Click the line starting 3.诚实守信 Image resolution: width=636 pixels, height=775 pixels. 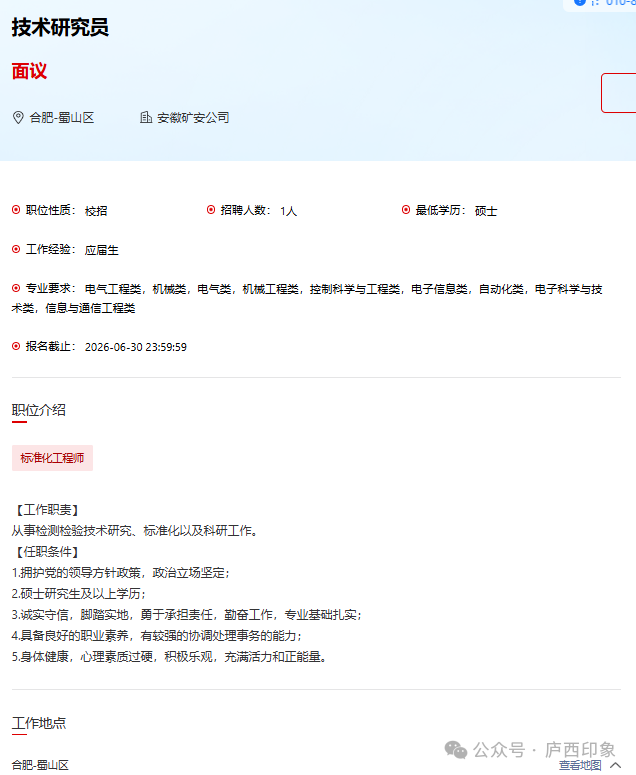187,615
